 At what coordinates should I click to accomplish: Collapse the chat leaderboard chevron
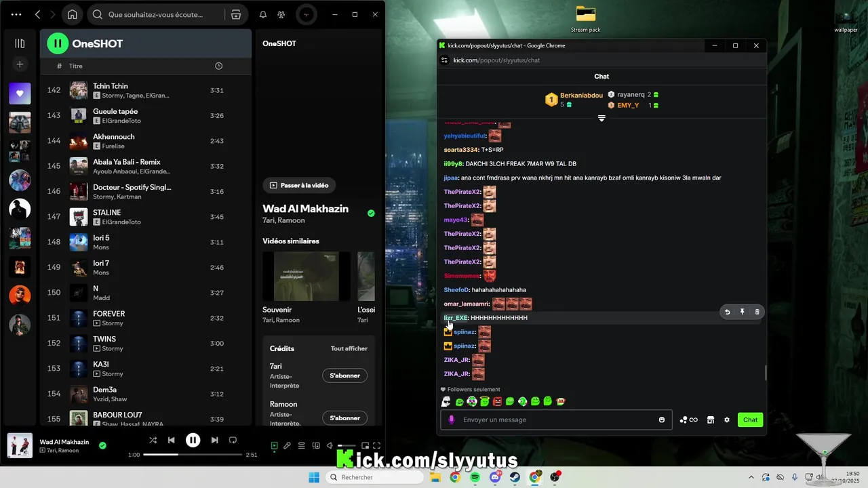(x=601, y=119)
